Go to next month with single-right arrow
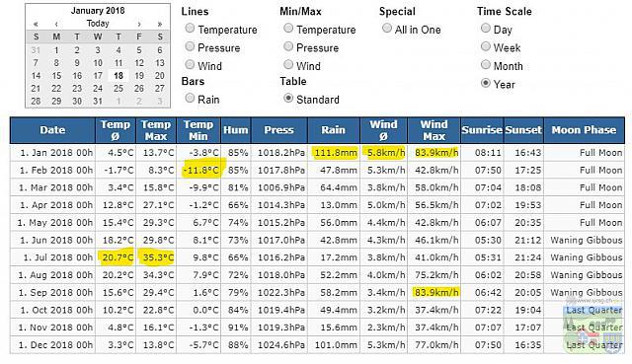 pyautogui.click(x=139, y=24)
